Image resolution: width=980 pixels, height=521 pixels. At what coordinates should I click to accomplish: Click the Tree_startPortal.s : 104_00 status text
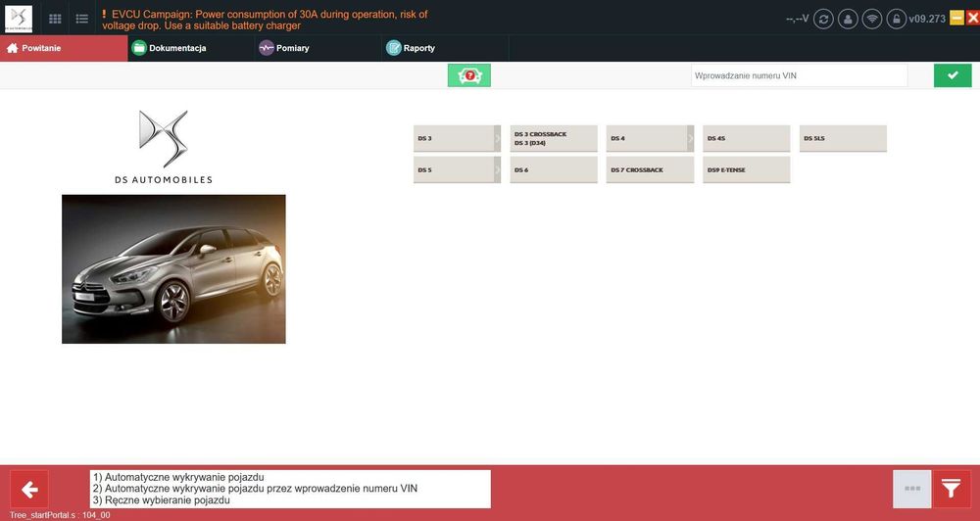click(60, 515)
